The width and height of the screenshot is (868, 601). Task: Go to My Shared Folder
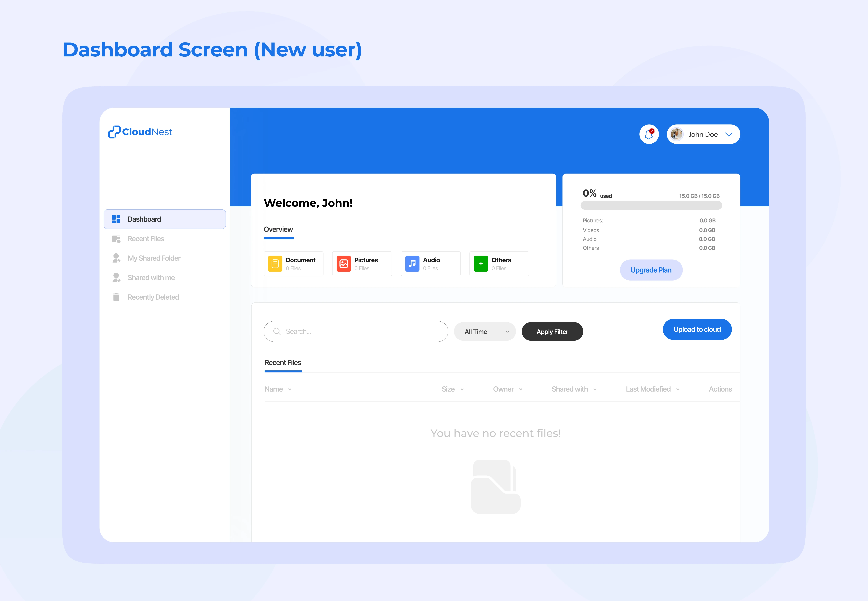(x=154, y=258)
